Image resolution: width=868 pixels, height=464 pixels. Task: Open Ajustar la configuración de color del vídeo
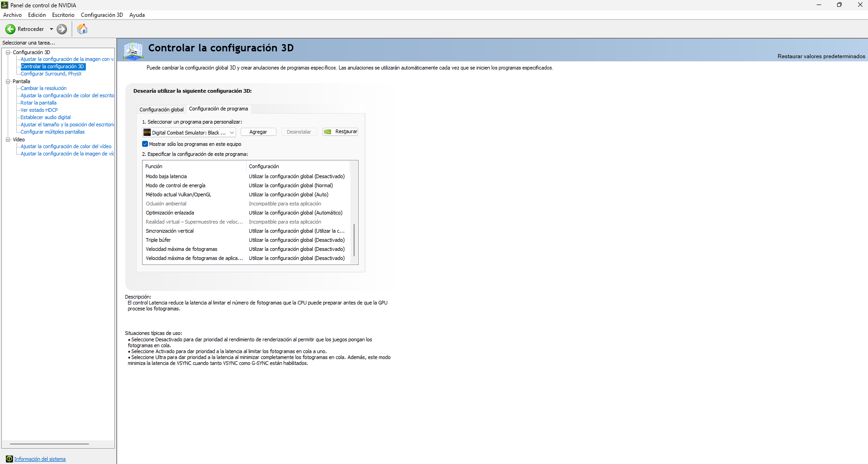click(66, 146)
